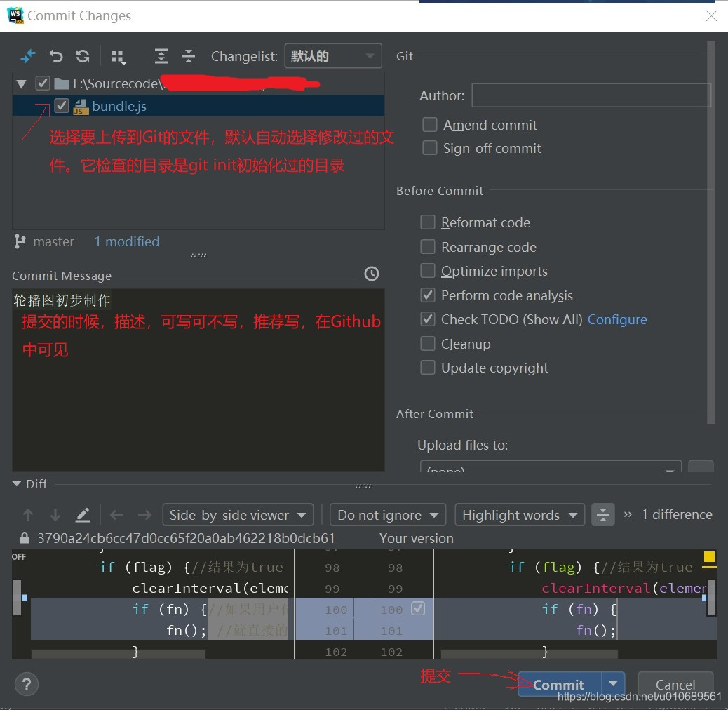Screen dimensions: 728x710
Task: Open the Highlight words dropdown
Action: click(x=520, y=515)
